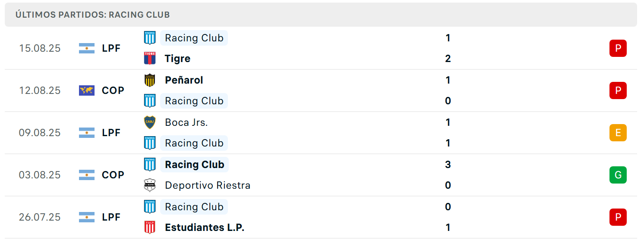
Task: Click the Boca Jrs. club crest icon
Action: click(x=150, y=122)
